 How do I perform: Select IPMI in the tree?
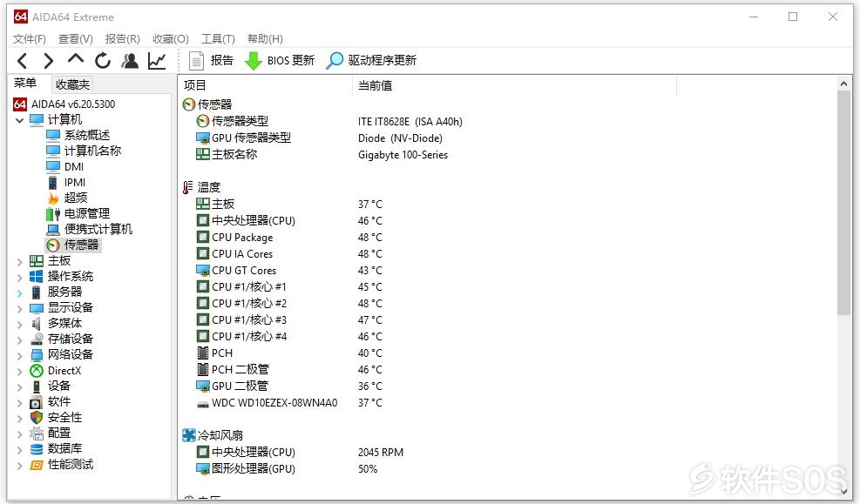click(x=66, y=183)
